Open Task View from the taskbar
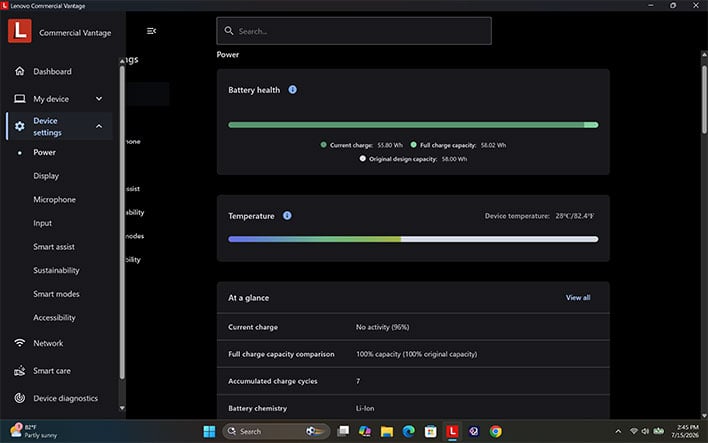Screen dimensions: 708x443 pyautogui.click(x=343, y=431)
